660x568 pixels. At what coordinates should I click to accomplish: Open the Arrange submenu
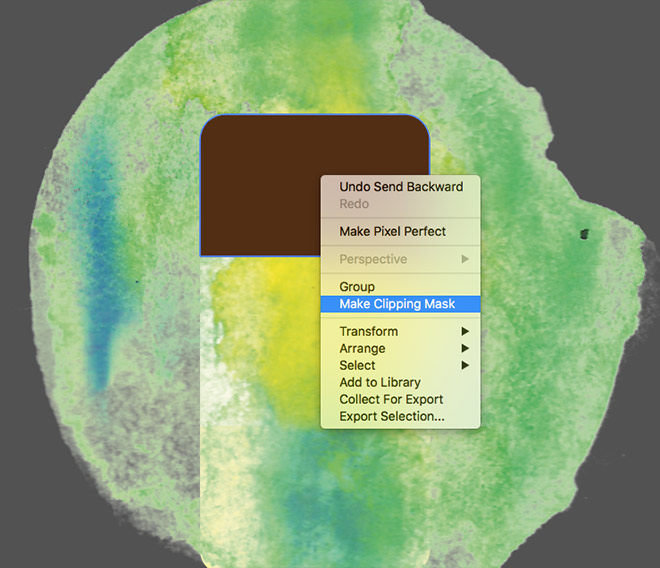point(400,348)
